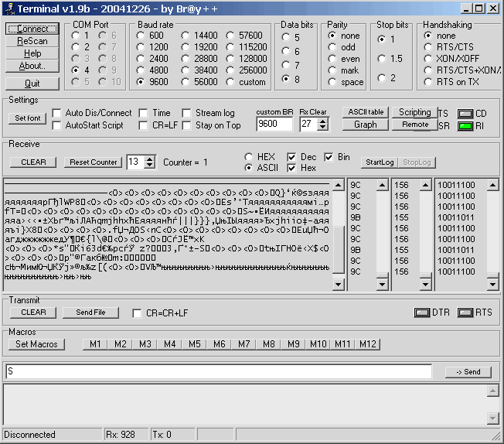504x444 pixels.
Task: Click the green RI status indicator
Action: pyautogui.click(x=465, y=126)
